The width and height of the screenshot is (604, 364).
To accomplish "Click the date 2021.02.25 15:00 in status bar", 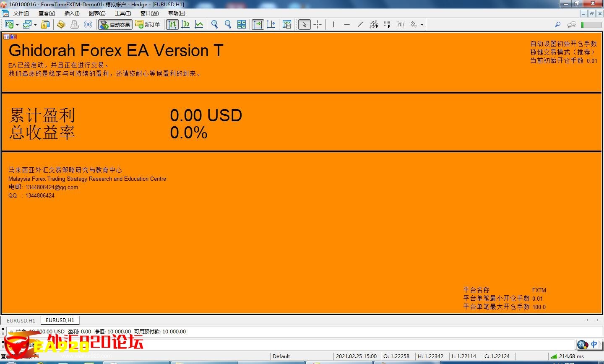I will (x=356, y=356).
